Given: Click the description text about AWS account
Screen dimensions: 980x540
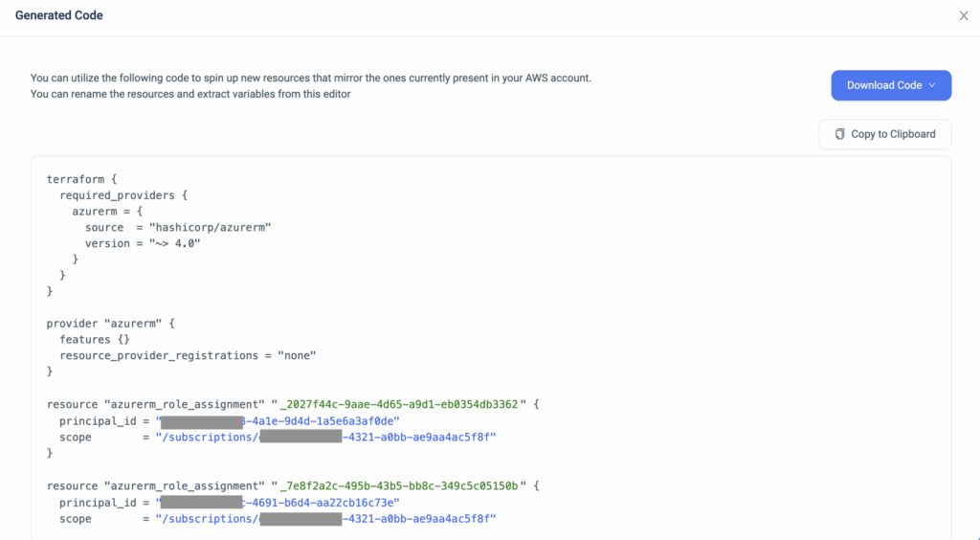Looking at the screenshot, I should (311, 85).
